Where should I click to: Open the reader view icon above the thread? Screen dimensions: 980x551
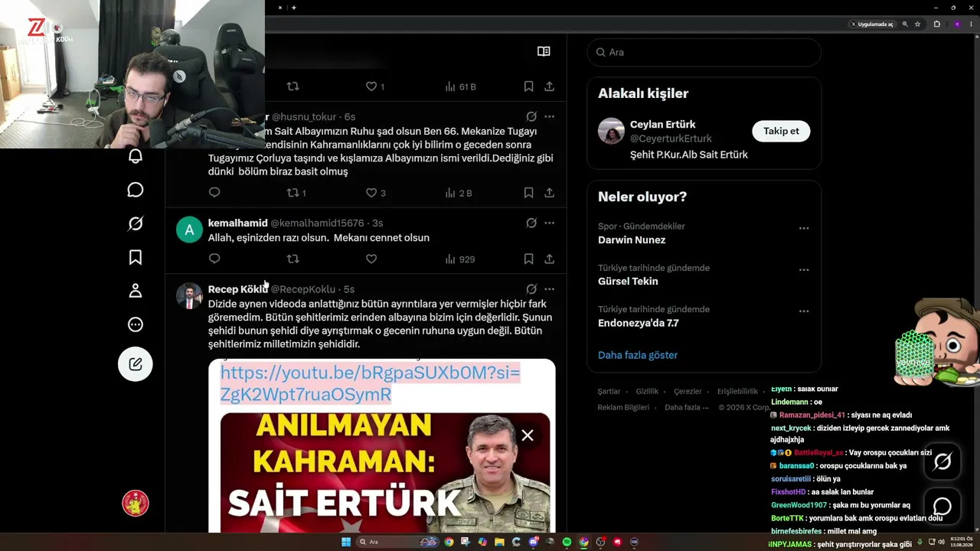(x=544, y=51)
